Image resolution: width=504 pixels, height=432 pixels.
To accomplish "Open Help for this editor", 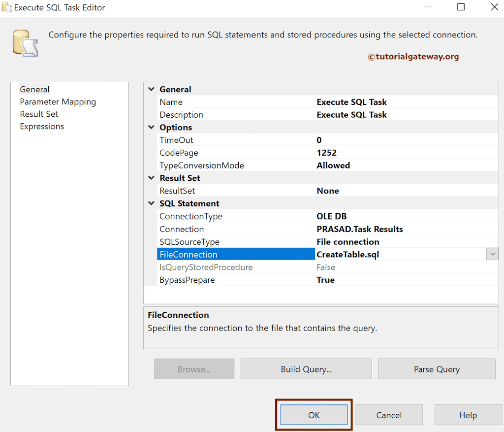I will coord(468,415).
